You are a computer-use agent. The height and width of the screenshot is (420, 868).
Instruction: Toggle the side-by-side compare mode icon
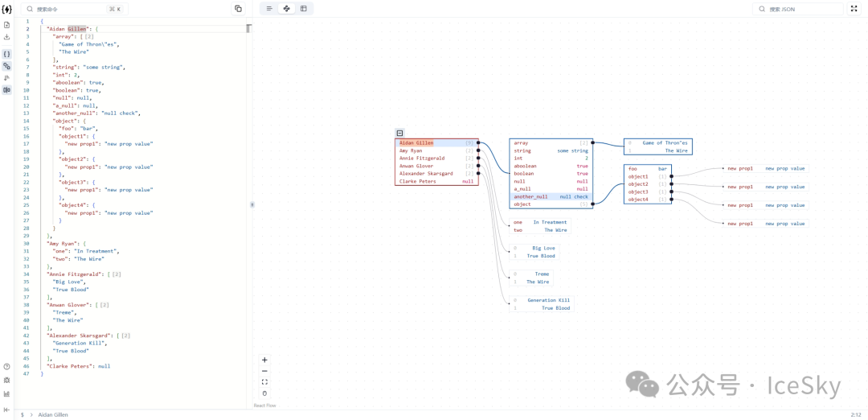(7, 90)
